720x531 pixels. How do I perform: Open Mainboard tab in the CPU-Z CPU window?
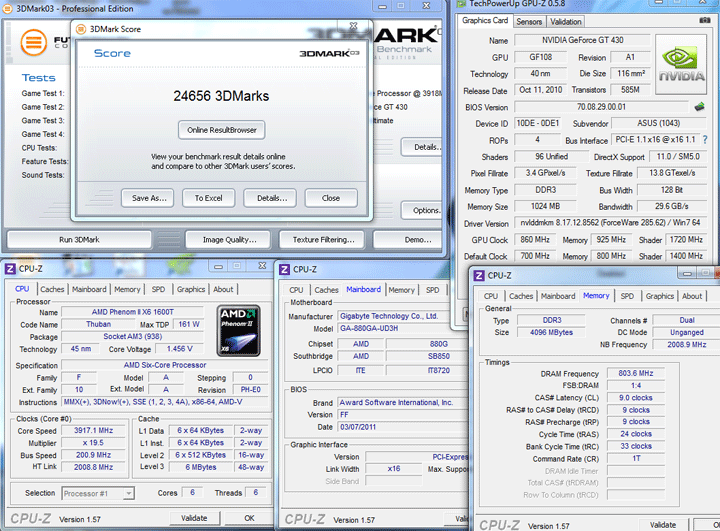(x=89, y=289)
